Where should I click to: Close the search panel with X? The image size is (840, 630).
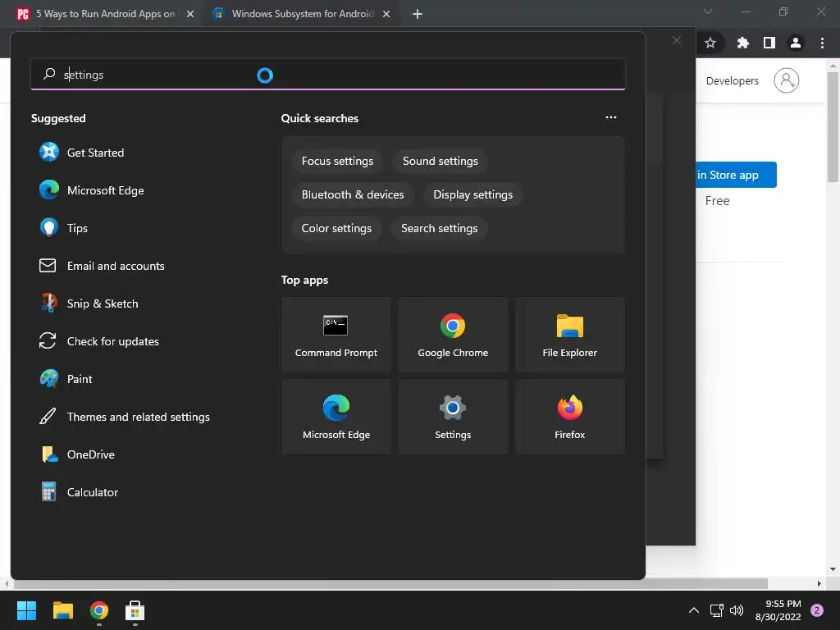tap(677, 41)
